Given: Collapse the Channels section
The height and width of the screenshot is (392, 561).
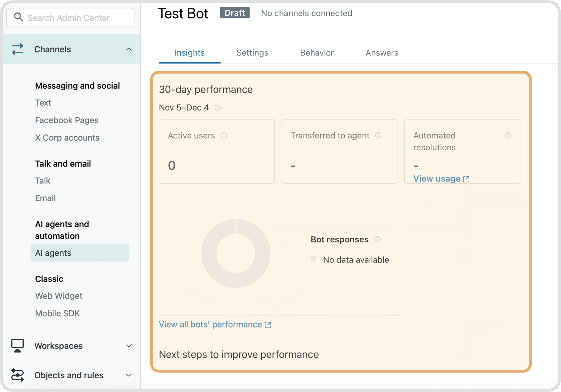Looking at the screenshot, I should click(129, 49).
